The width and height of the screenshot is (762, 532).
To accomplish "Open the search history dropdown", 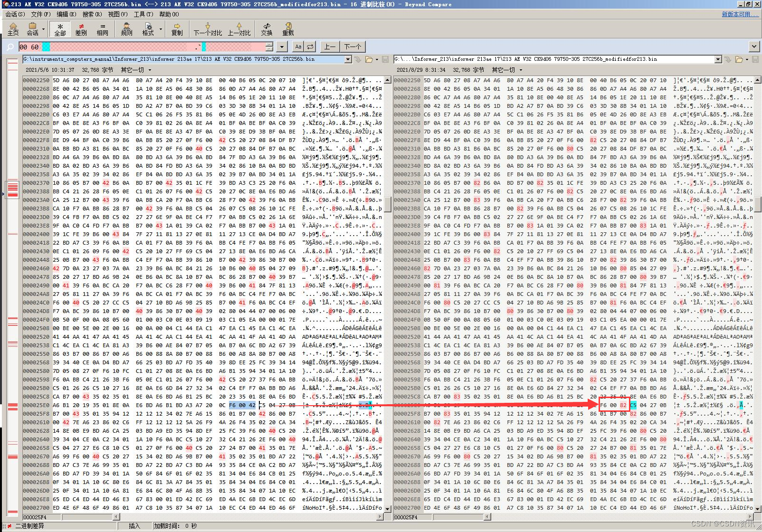I will (x=282, y=47).
